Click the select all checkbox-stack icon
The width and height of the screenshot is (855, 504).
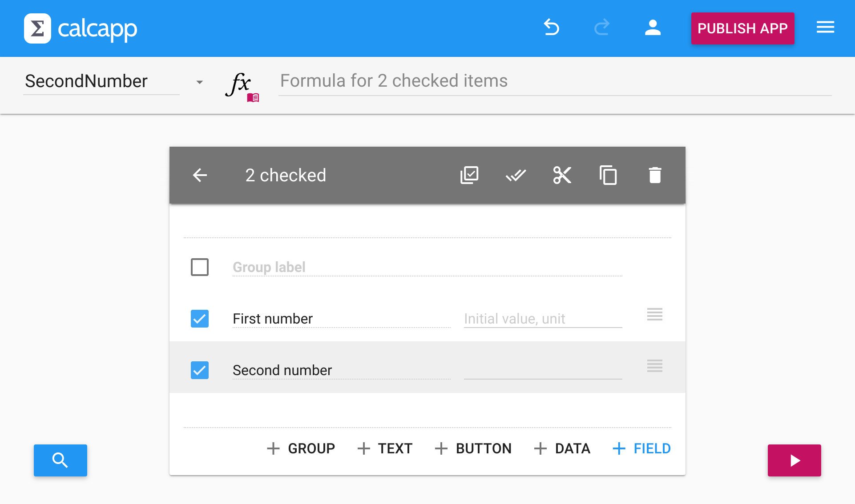(469, 175)
